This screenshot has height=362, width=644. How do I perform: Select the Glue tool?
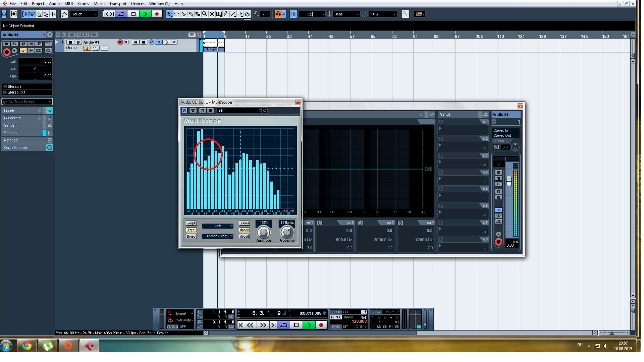tap(191, 14)
